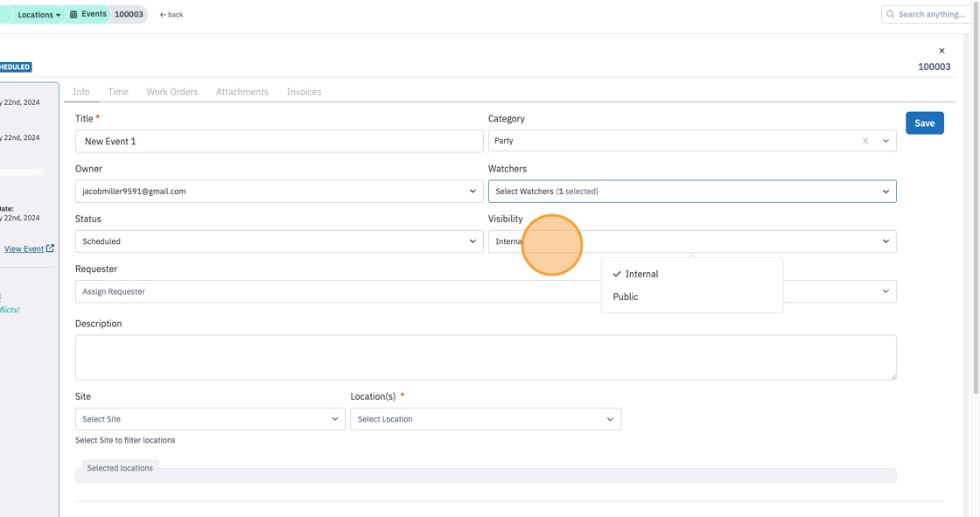Click the Events calendar icon in breadcrumb
This screenshot has width=980, height=517.
pyautogui.click(x=73, y=14)
